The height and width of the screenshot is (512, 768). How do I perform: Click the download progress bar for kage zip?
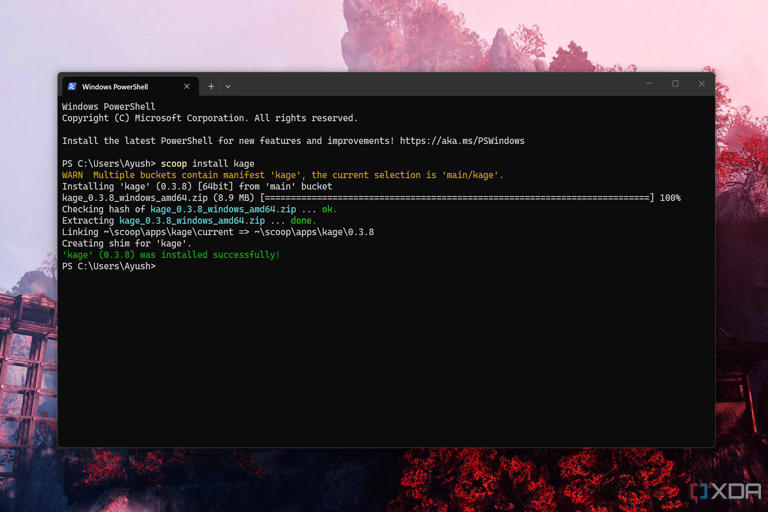[457, 197]
